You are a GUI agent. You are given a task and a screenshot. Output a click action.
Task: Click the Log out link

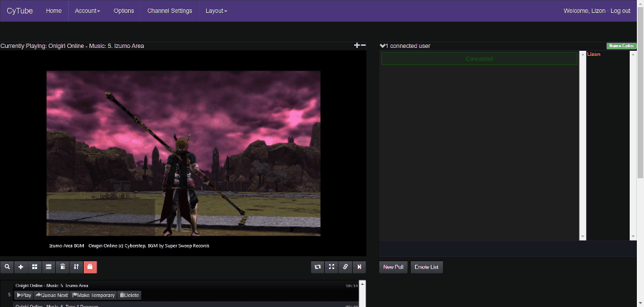[620, 11]
